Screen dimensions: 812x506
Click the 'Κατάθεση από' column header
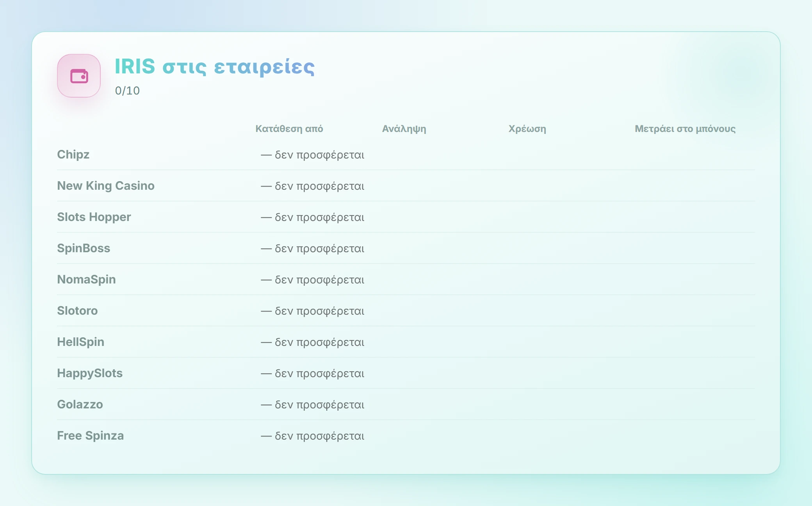289,129
